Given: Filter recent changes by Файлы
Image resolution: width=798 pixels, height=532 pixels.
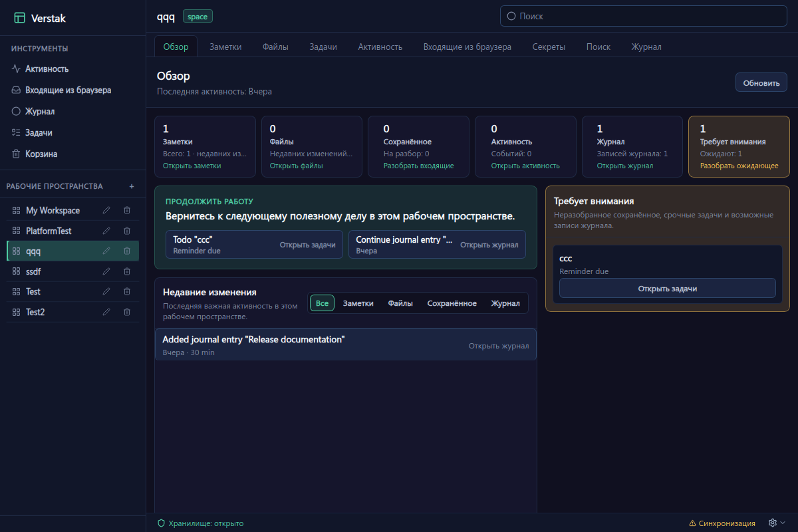Looking at the screenshot, I should [x=400, y=303].
